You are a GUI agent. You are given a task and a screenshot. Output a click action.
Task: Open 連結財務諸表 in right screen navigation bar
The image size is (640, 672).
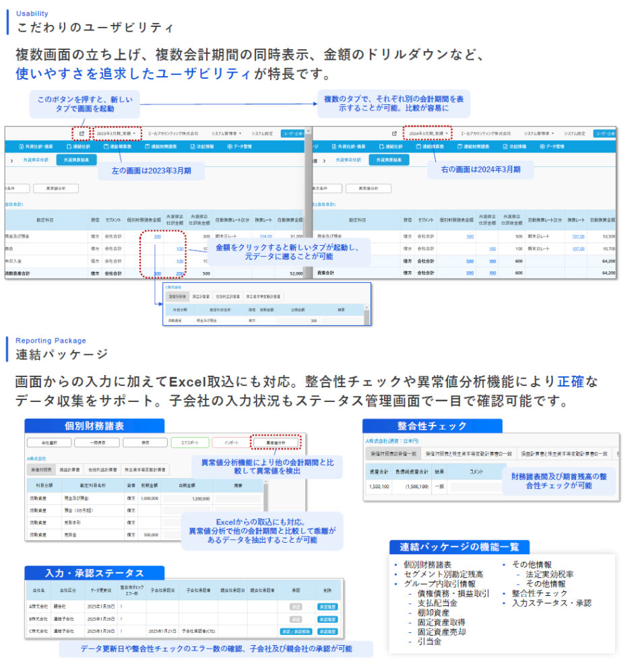click(471, 146)
